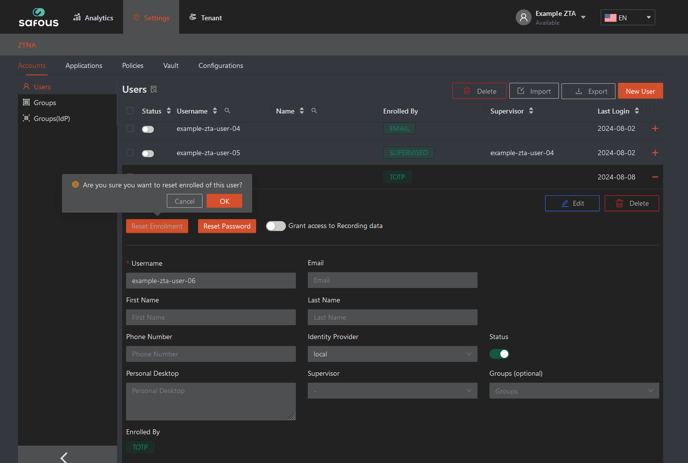
Task: Toggle status switch for example-zta-user-05
Action: pyautogui.click(x=148, y=153)
